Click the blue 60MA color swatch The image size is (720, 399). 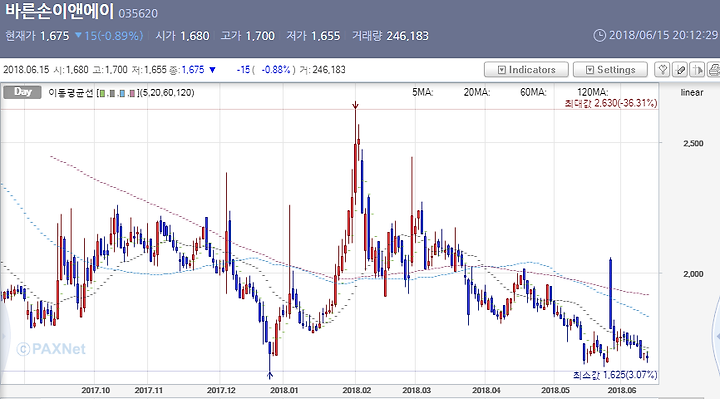pos(122,93)
